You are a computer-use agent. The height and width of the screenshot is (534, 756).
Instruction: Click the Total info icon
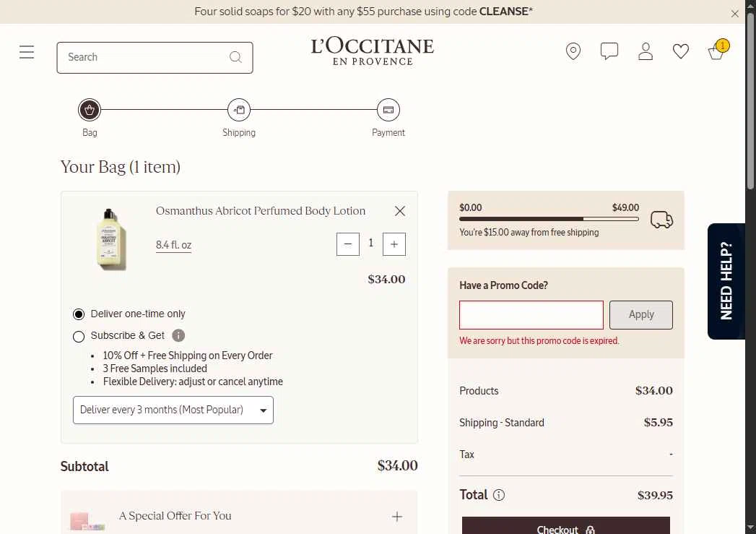point(499,495)
